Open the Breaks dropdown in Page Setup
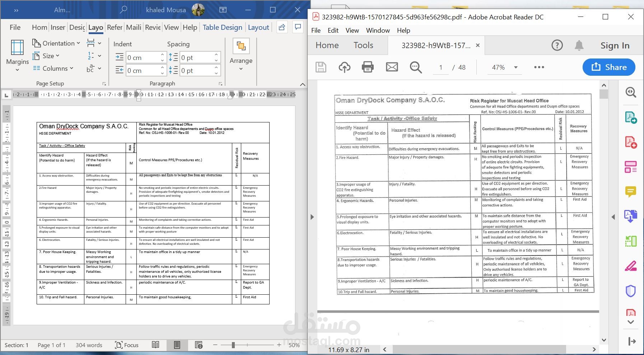Viewport: 644px width, 355px height. tap(94, 43)
